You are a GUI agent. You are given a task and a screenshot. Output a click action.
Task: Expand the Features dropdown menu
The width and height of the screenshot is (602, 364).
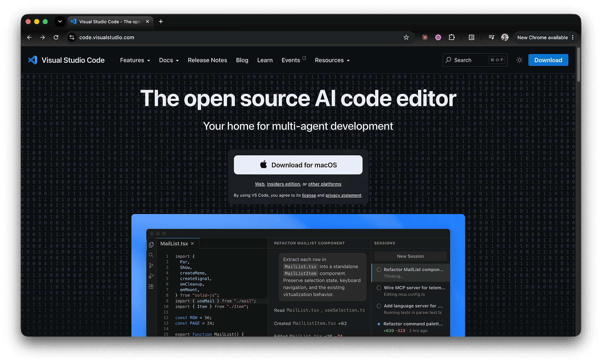135,60
